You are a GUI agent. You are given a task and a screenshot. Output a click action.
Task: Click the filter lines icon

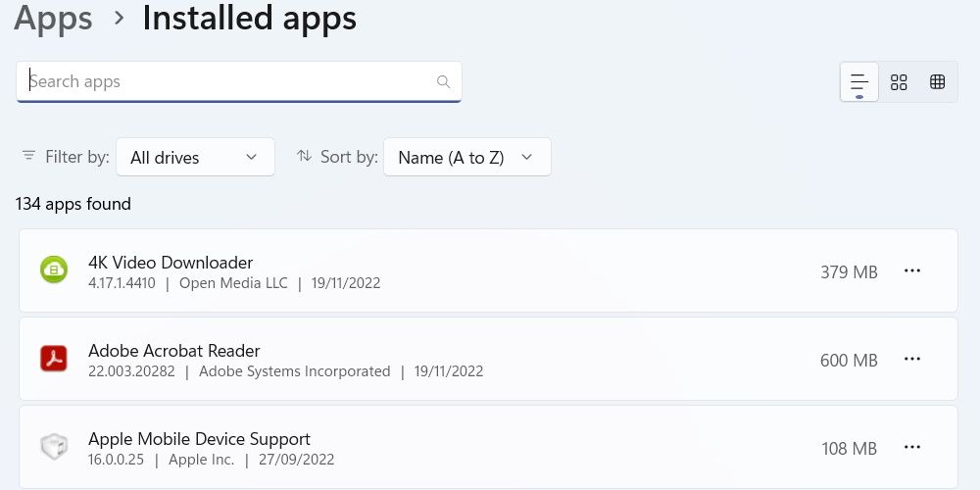(x=28, y=157)
